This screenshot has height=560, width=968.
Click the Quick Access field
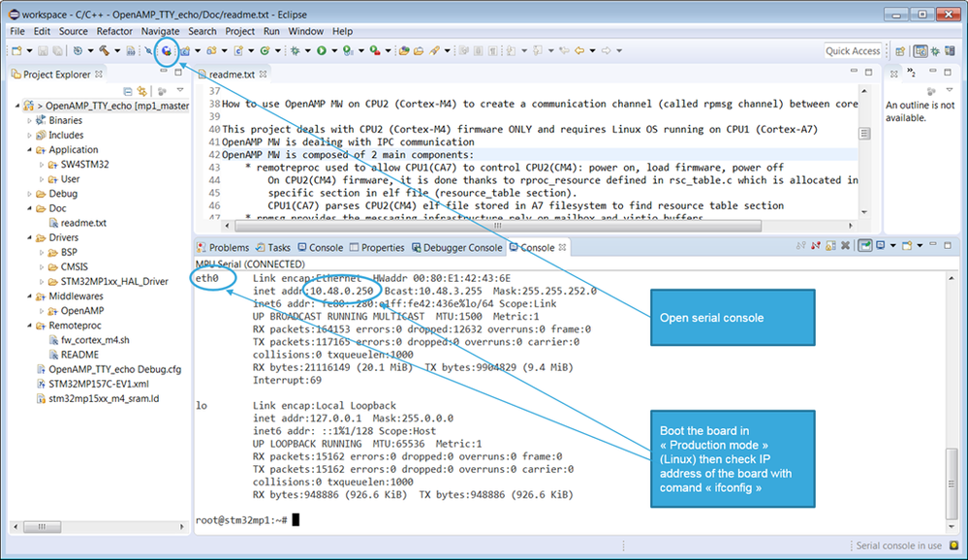tap(853, 51)
